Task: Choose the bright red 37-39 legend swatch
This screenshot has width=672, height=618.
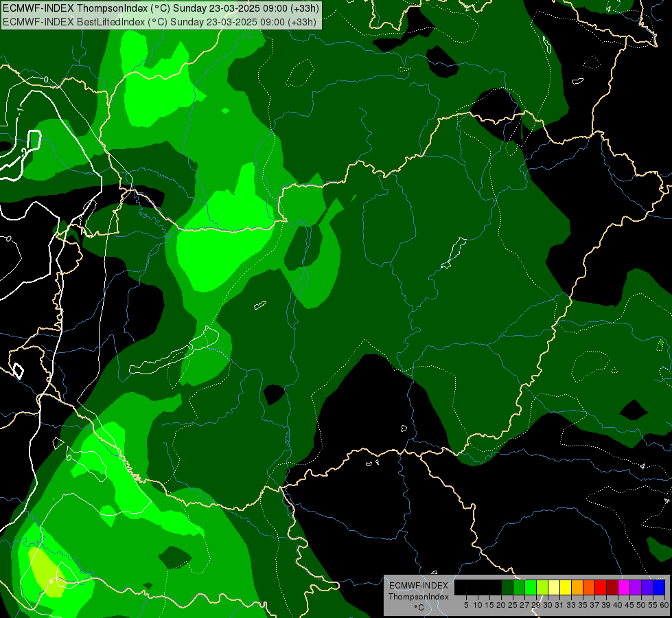Action: 601,587
